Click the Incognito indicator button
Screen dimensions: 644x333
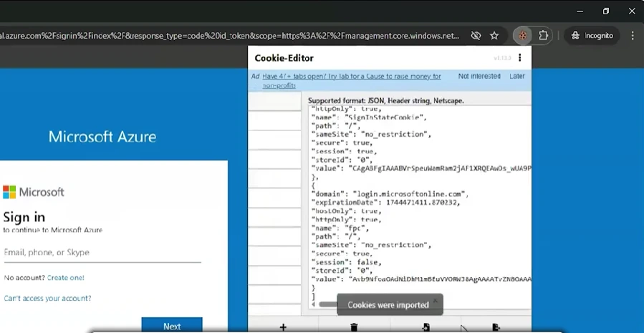coord(592,36)
